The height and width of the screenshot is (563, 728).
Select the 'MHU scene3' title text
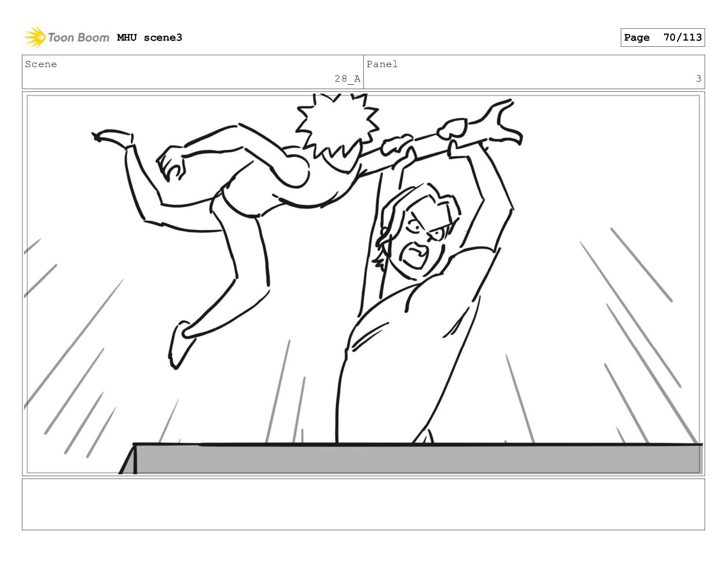coord(150,38)
